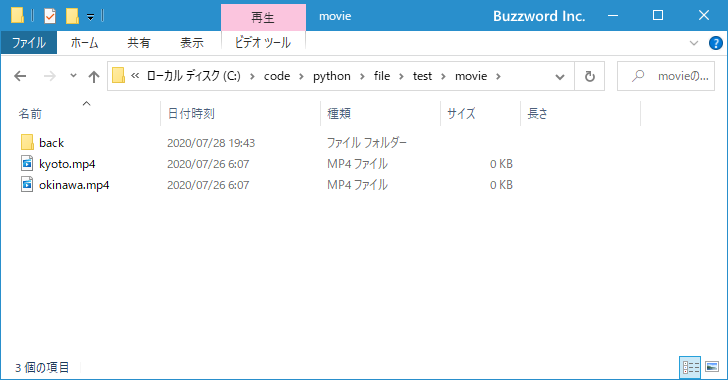Open the ファイル menu tab
The width and height of the screenshot is (728, 380).
[29, 43]
